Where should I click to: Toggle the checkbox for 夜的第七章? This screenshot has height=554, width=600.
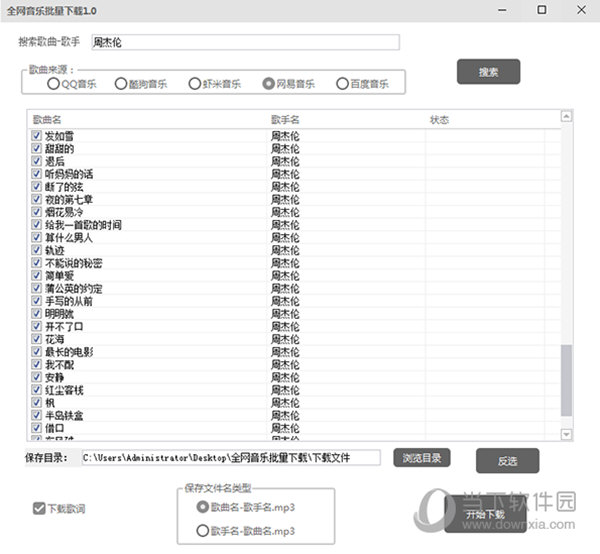click(36, 199)
